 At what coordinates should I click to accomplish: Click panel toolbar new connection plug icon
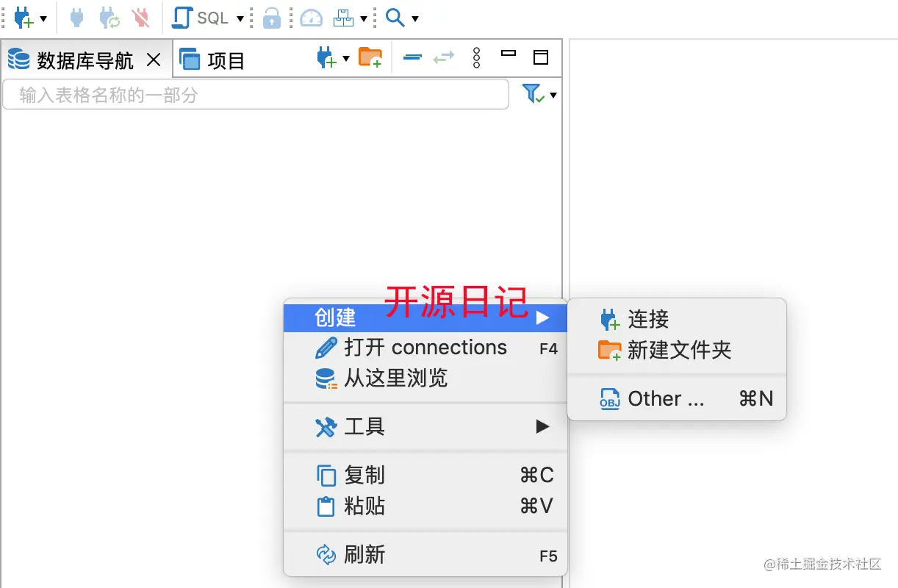tap(326, 57)
